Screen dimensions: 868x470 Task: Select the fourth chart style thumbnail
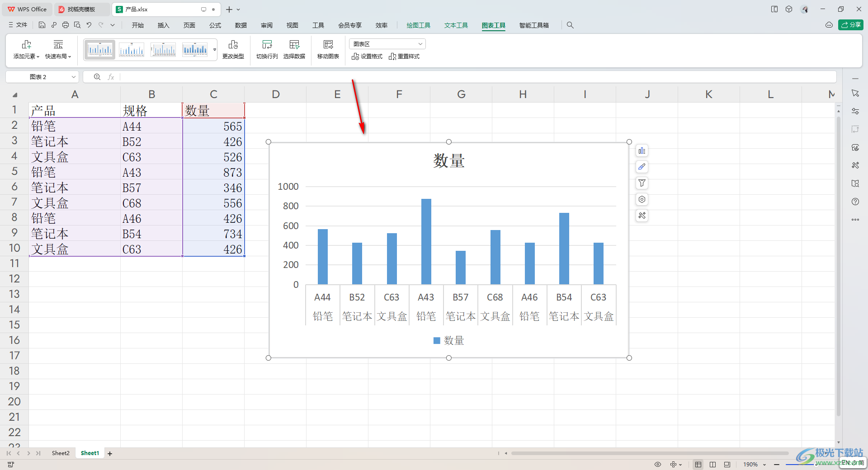[x=195, y=49]
